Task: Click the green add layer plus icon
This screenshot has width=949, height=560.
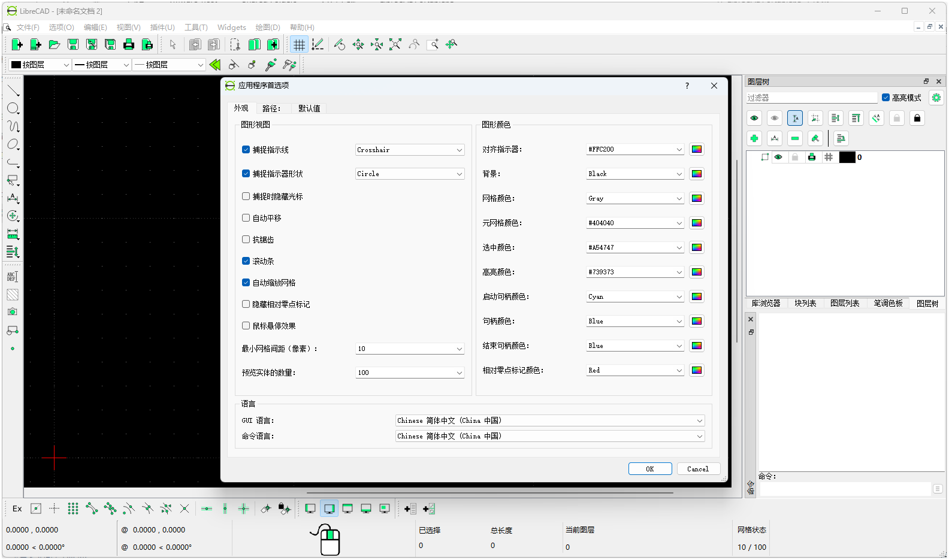Action: click(754, 138)
